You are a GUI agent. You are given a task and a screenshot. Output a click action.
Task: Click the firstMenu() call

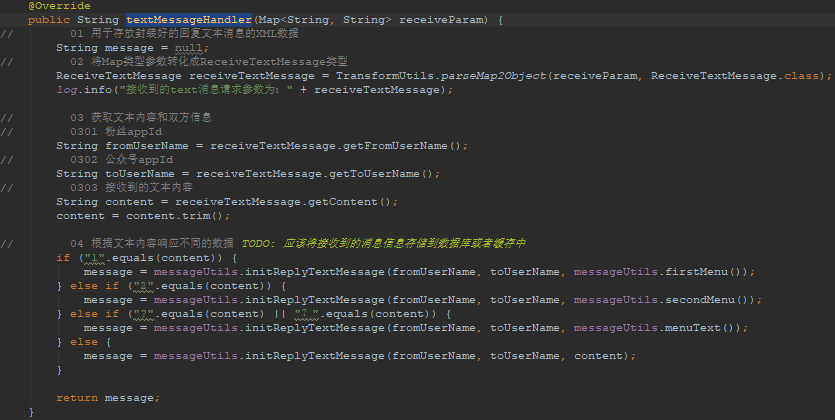tap(703, 272)
